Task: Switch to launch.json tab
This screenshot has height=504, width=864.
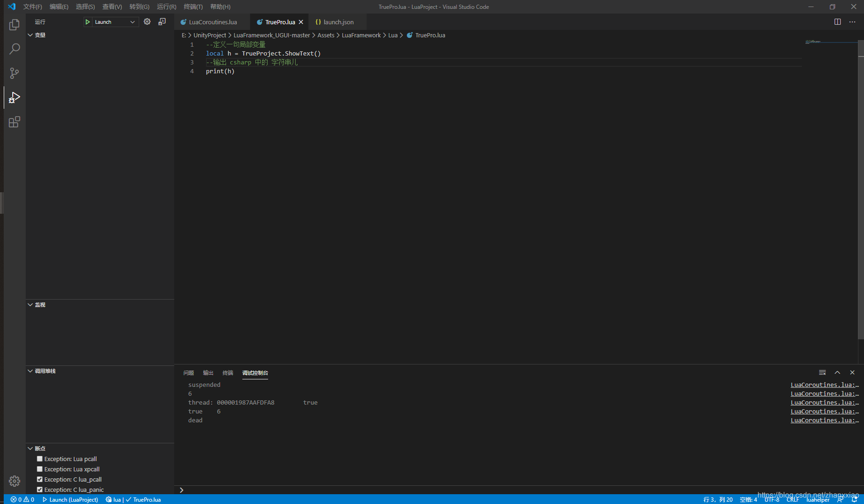Action: point(338,22)
